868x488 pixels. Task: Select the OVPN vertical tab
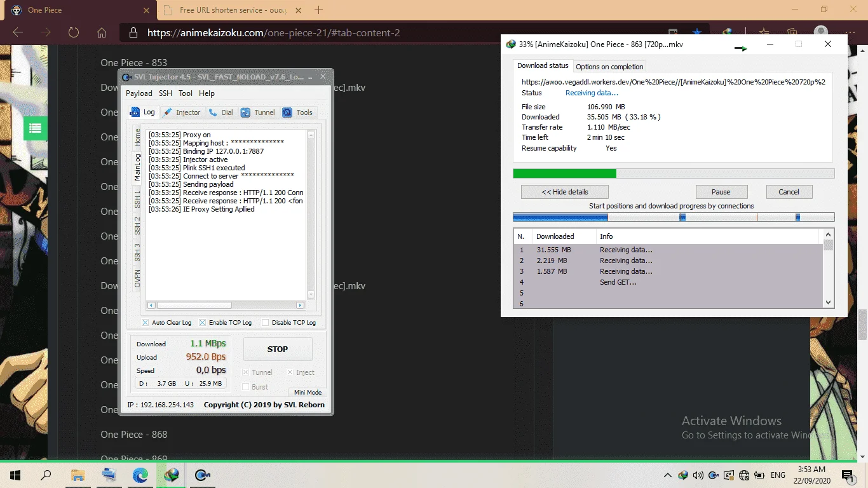coord(137,278)
